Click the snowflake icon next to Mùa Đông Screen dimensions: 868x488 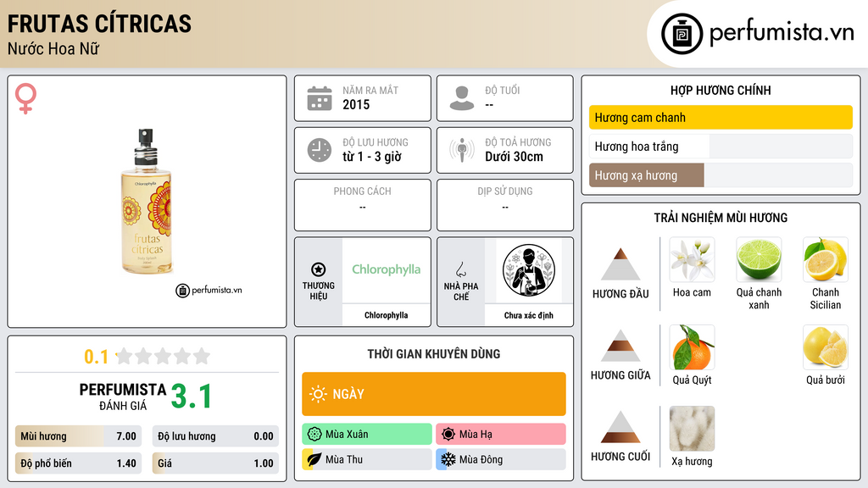(448, 459)
